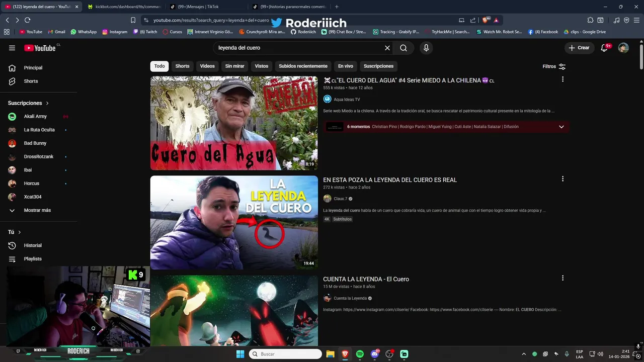This screenshot has height=362, width=644.
Task: Open La Leyenda del Cuero thumbnail
Action: tap(234, 223)
